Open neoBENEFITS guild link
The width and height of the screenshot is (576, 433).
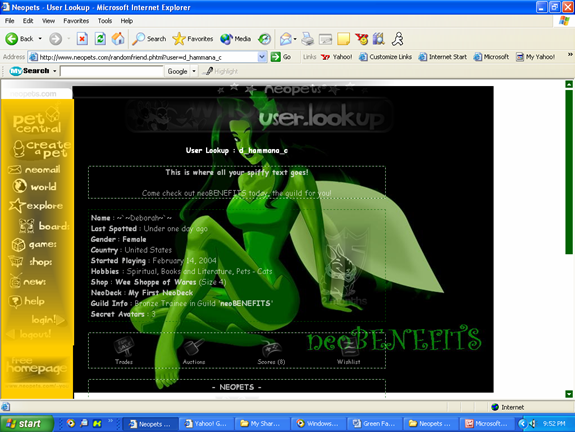246,303
